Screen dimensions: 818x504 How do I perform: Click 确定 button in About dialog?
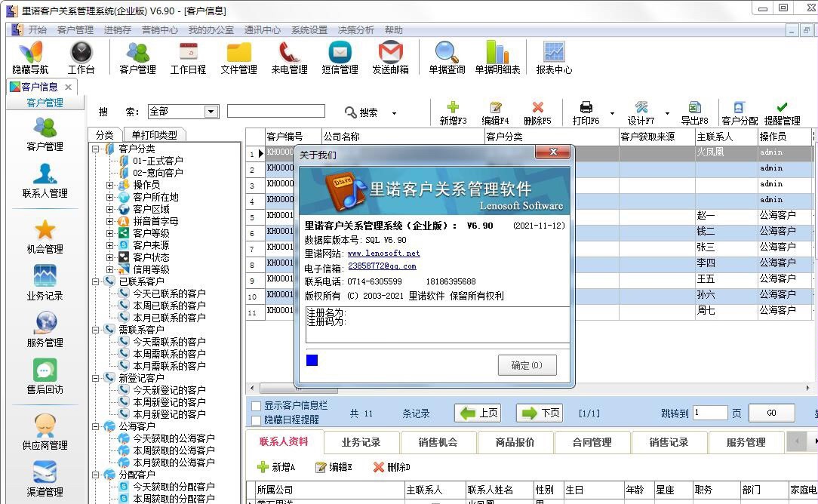(527, 365)
